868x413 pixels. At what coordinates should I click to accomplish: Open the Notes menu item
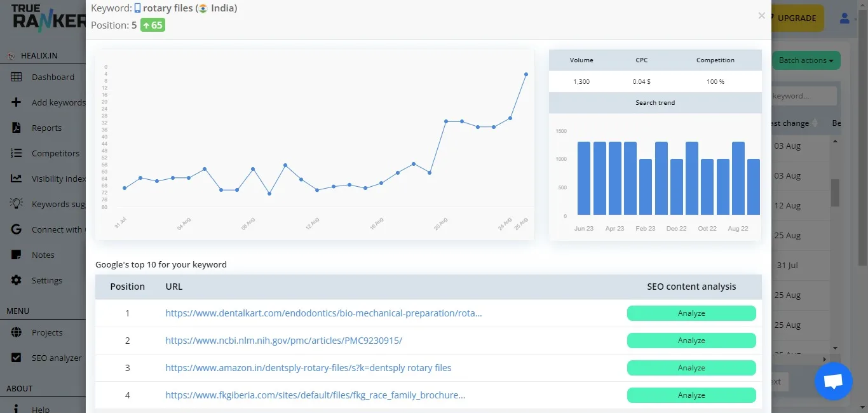pos(43,255)
